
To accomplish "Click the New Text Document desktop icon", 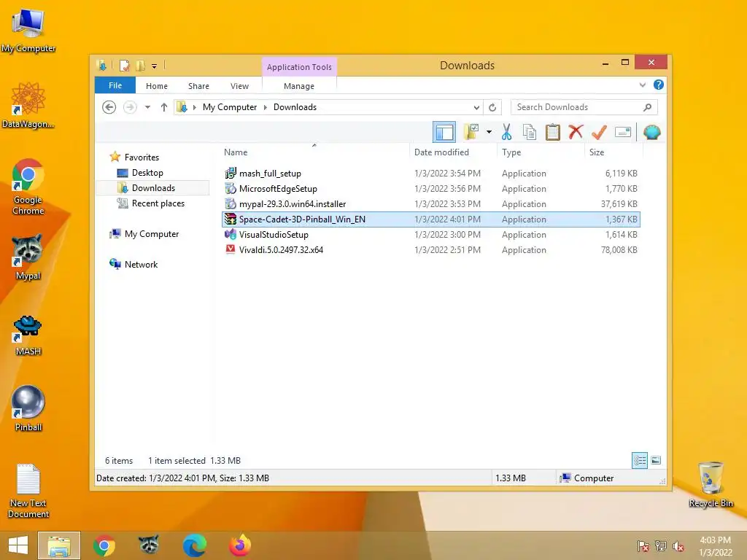I will tap(28, 491).
